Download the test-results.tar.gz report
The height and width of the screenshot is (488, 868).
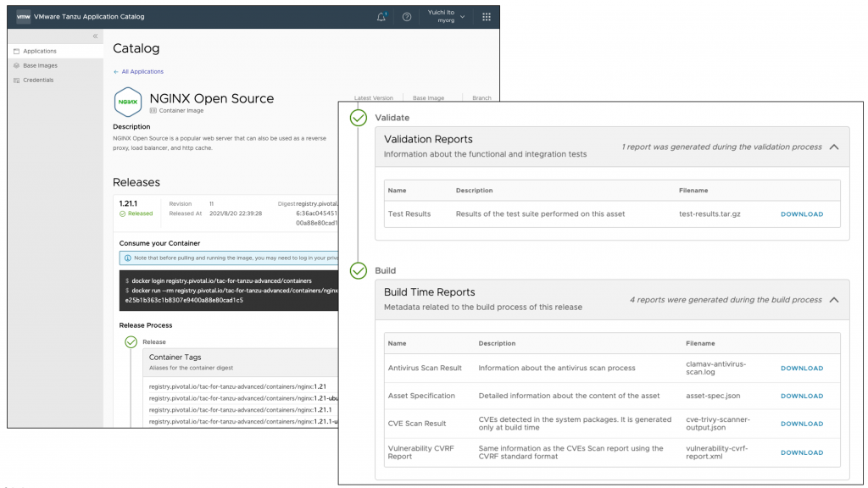pyautogui.click(x=801, y=214)
